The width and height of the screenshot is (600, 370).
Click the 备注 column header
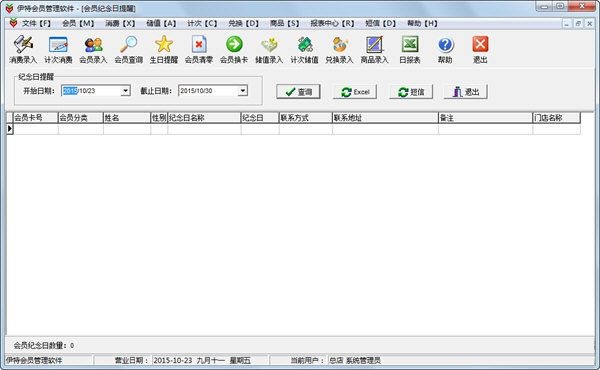click(486, 118)
